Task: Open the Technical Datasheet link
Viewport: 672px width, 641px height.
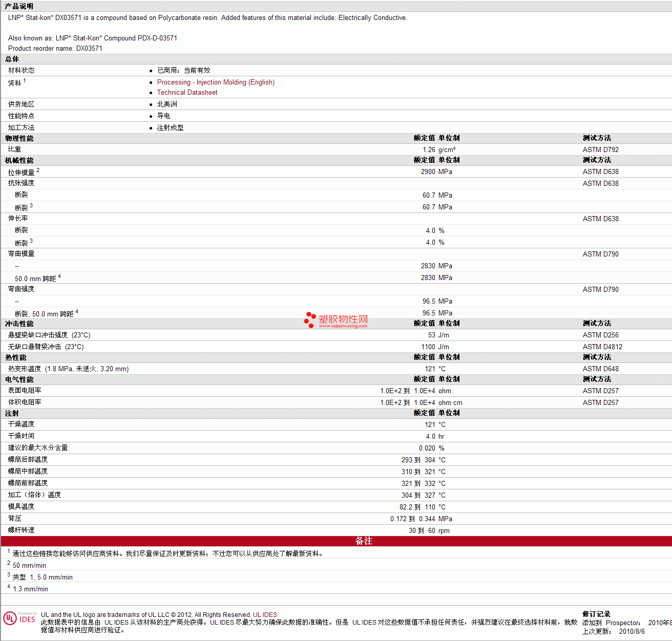Action: pos(187,93)
